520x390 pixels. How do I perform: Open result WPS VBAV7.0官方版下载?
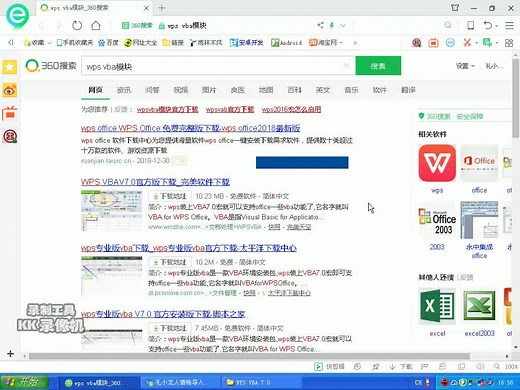coord(155,182)
